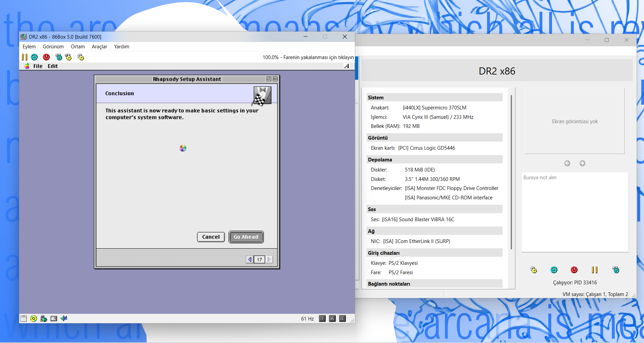644x343 pixels.
Task: Click the floppy drive status icon
Action: click(x=23, y=318)
